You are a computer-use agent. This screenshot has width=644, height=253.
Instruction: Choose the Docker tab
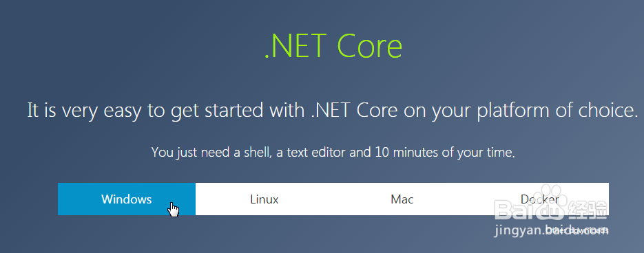[x=540, y=199]
